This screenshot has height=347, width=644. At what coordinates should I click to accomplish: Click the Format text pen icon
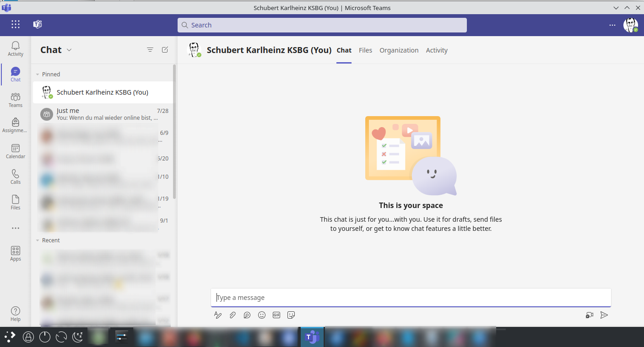218,315
